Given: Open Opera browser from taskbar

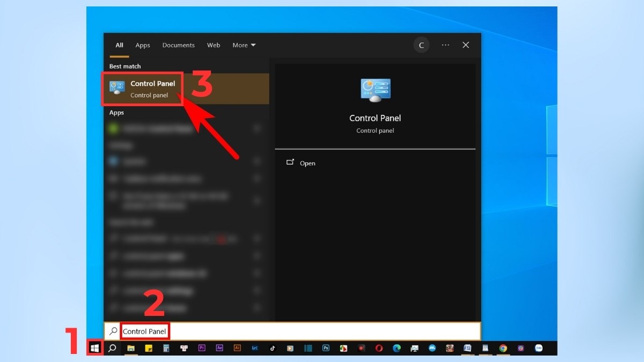Looking at the screenshot, I should 379,348.
